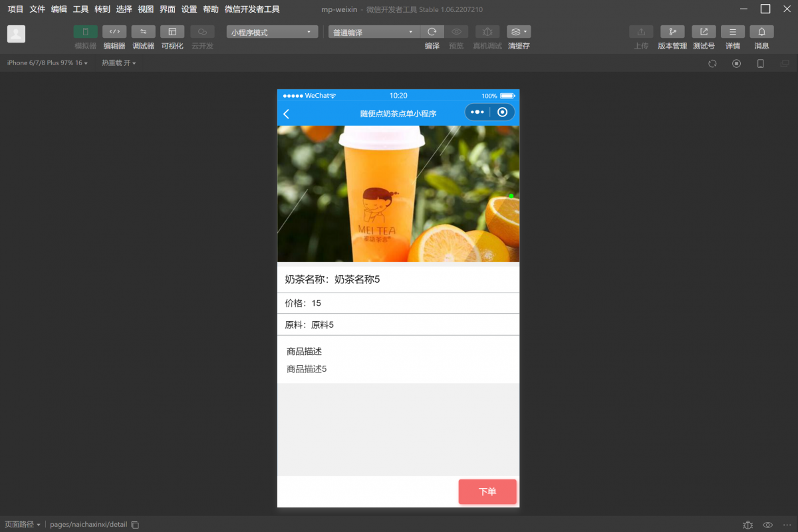Click the 清缓存 clear cache icon
This screenshot has width=798, height=532.
519,32
